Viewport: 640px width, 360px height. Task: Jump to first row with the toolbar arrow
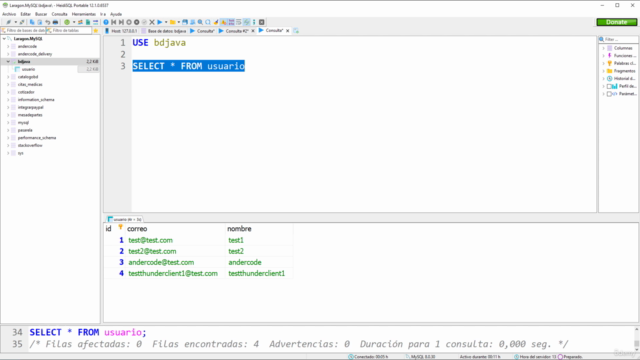113,22
